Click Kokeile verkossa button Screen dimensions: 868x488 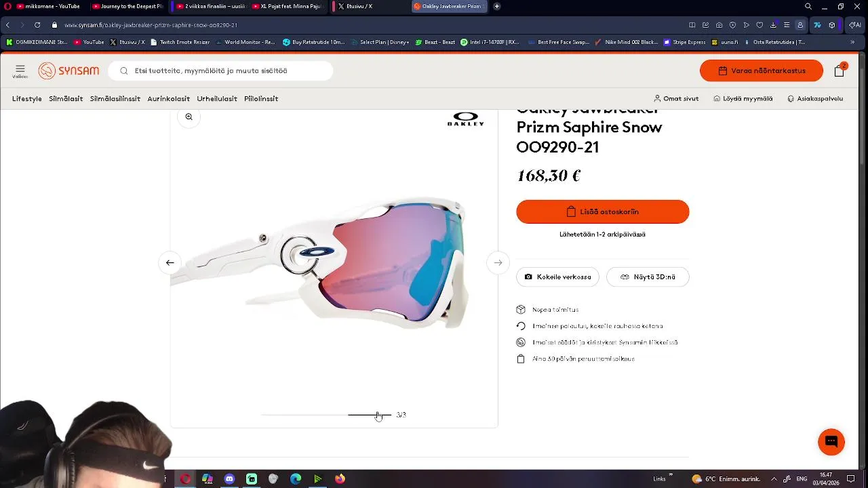point(557,277)
